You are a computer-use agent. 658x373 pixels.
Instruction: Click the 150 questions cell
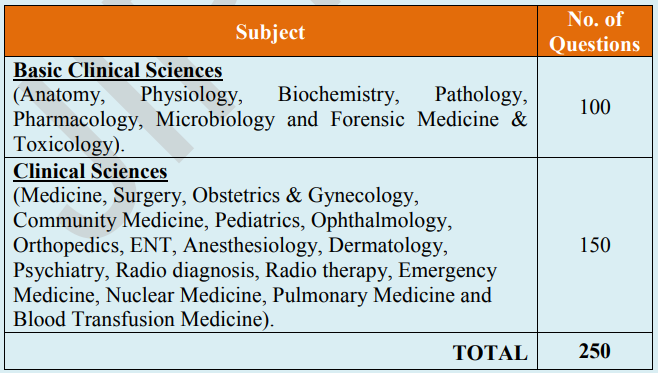coord(595,245)
